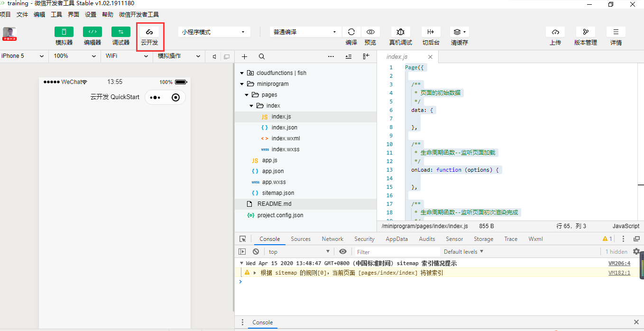The image size is (644, 331).
Task: Open 云开发 cloud development console
Action: (x=149, y=32)
